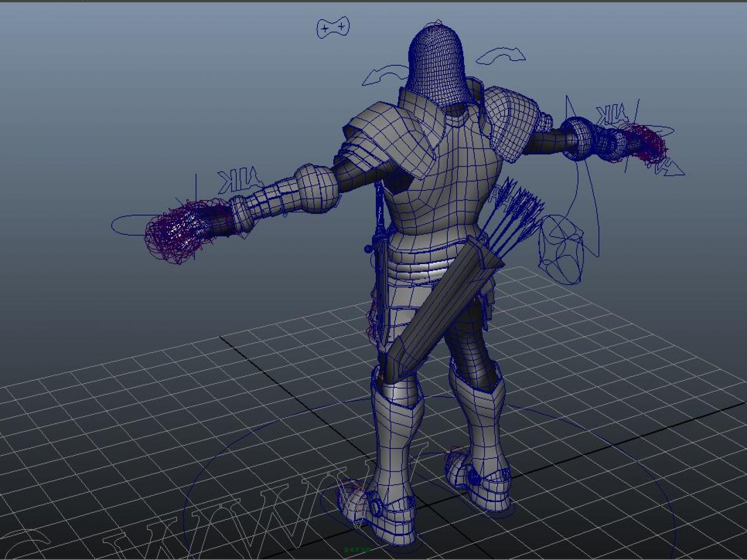Select the face control curve with two plus marks
Image resolution: width=747 pixels, height=560 pixels.
click(x=333, y=28)
